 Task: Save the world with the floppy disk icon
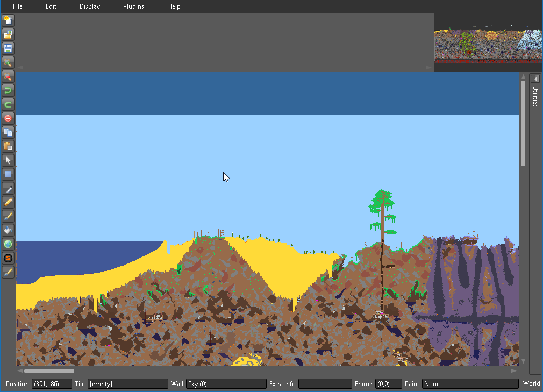point(8,48)
